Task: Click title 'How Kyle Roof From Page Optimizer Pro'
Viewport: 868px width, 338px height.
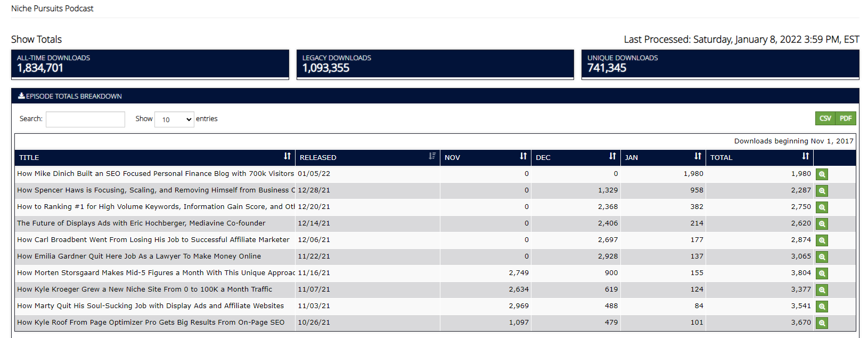Action: click(151, 322)
